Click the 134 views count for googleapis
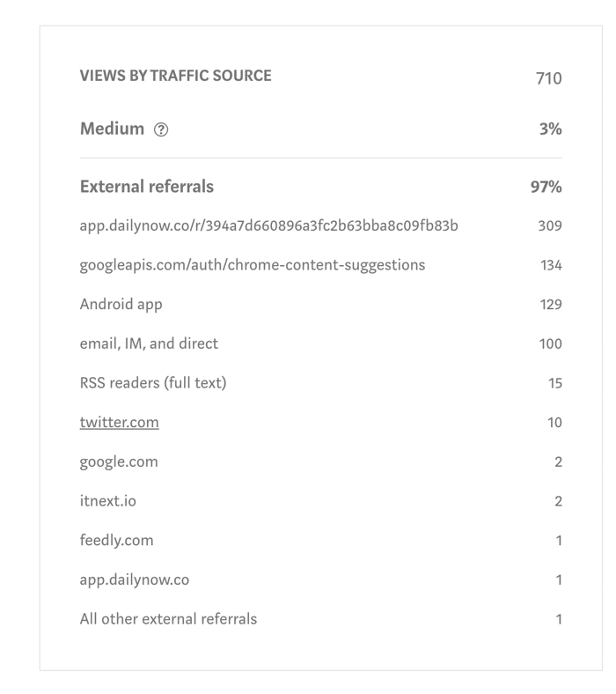Viewport: 616px width, 694px height. tap(551, 265)
